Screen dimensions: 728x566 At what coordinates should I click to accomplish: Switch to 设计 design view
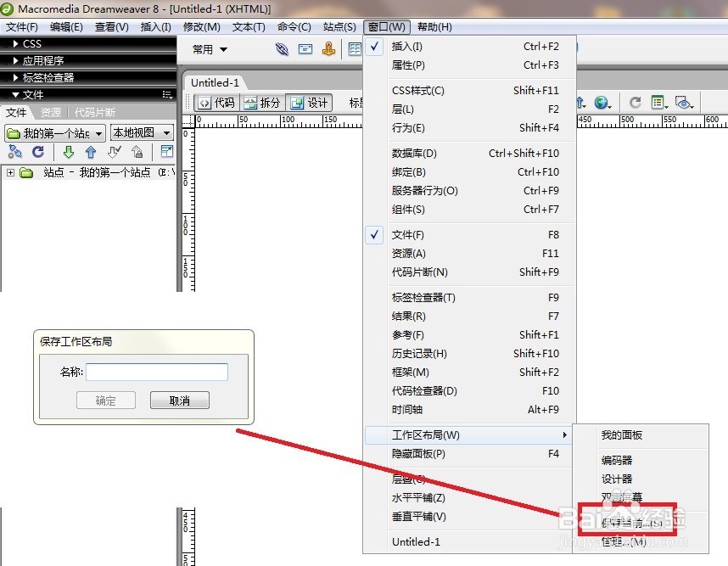pos(309,103)
